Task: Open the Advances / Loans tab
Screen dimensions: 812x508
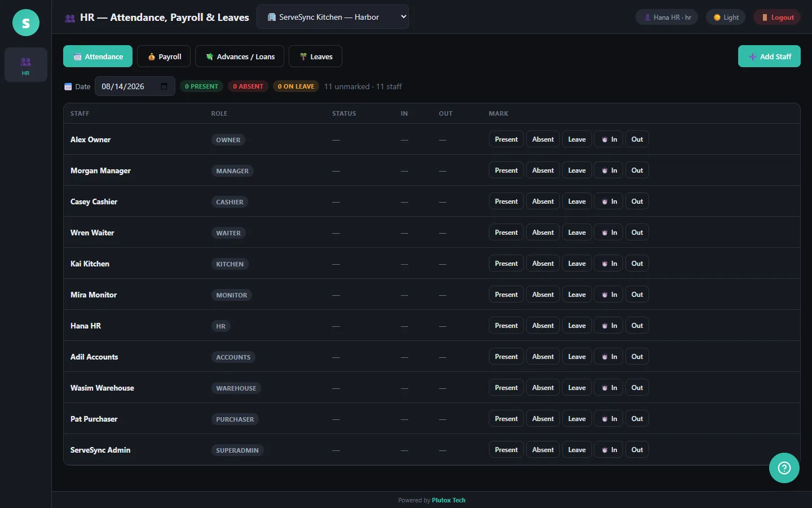Action: (240, 56)
